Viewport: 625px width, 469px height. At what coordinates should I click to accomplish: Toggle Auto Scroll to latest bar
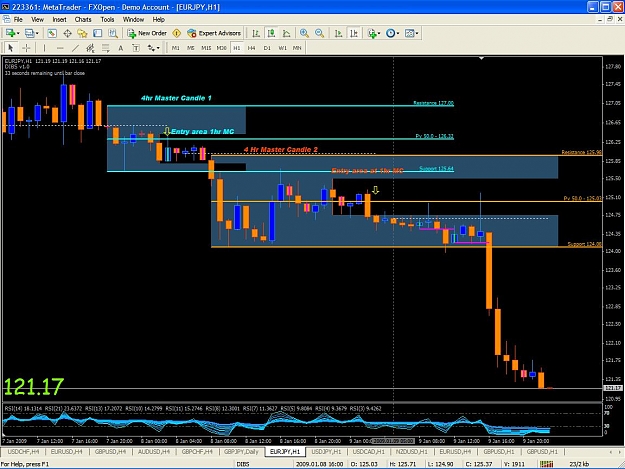[x=338, y=33]
